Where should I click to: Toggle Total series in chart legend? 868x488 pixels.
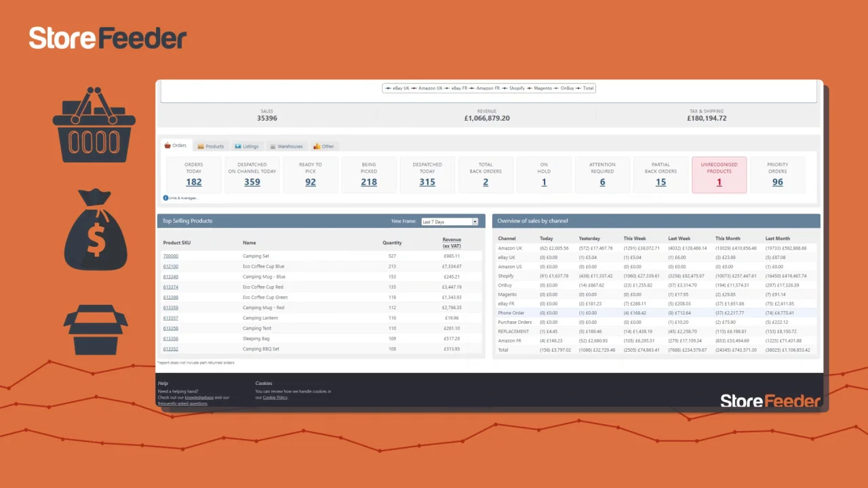(585, 88)
